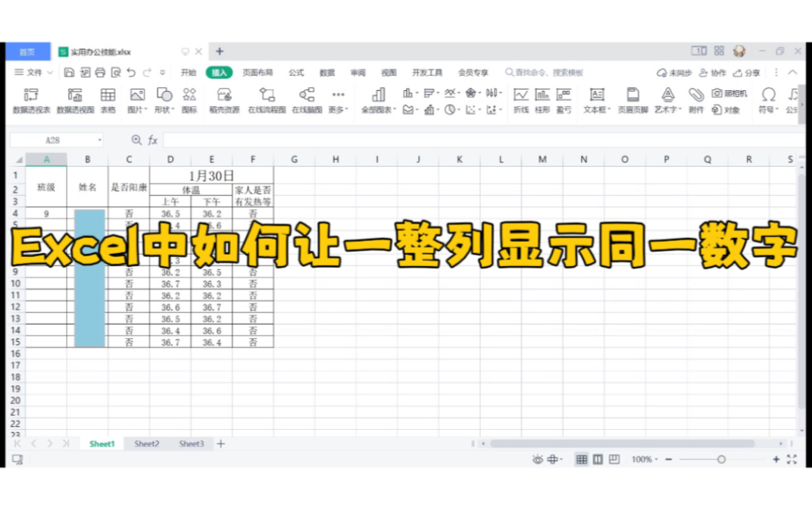Open the 图标 icons library
Image resolution: width=812 pixels, height=508 pixels.
point(189,100)
